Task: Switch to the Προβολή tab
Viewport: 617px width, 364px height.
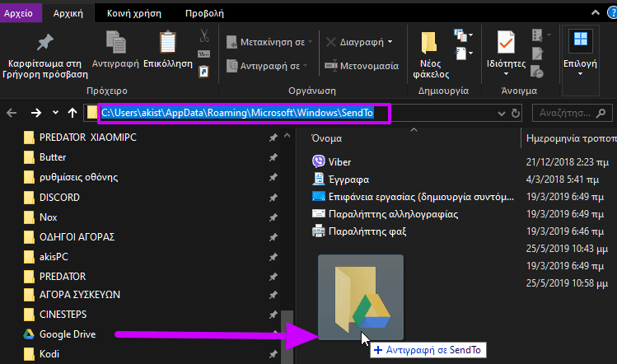Action: point(204,13)
